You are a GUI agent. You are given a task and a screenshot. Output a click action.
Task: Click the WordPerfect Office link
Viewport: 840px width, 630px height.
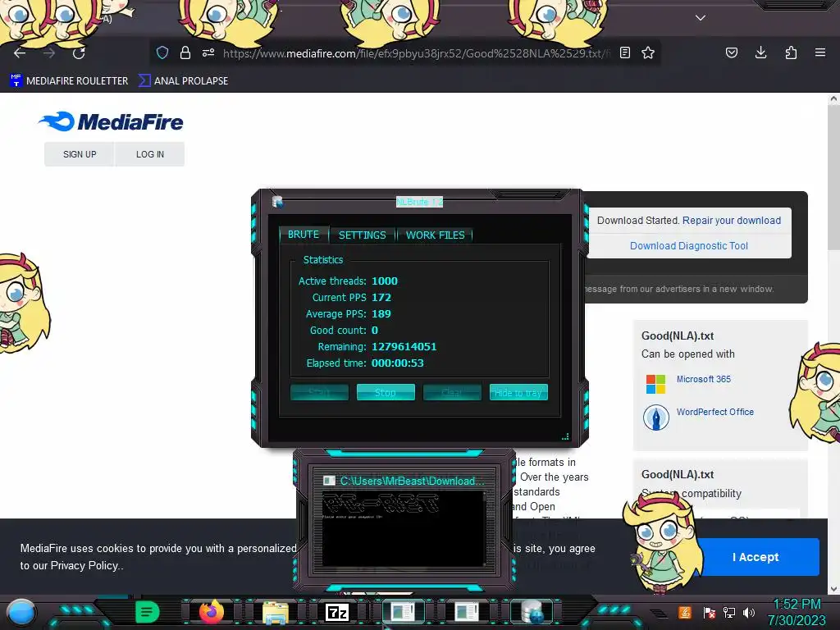(x=714, y=412)
